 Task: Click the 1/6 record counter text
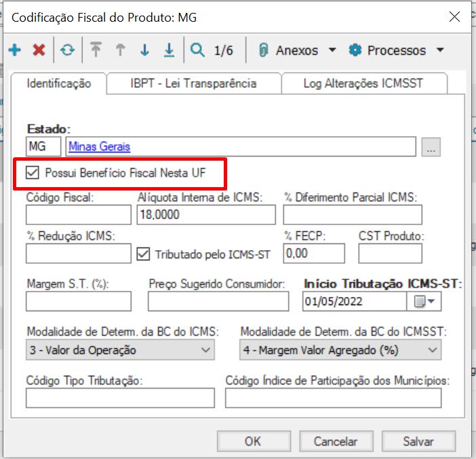(224, 50)
